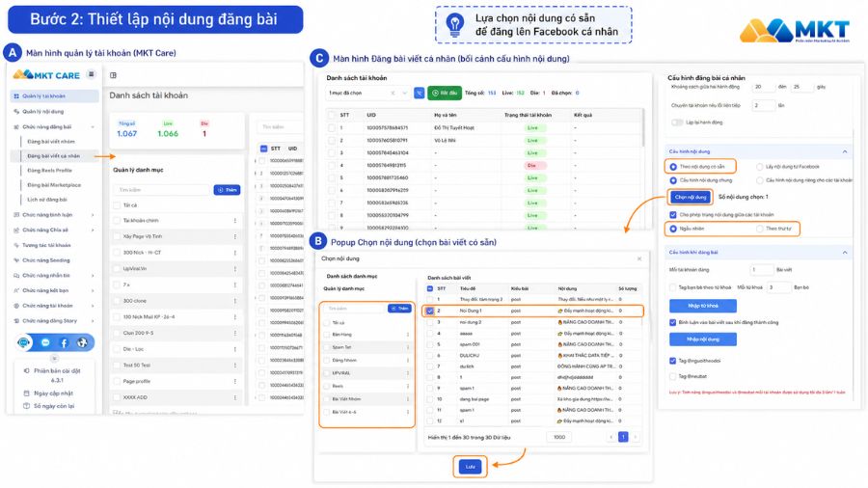
Task: Go to next page arrow in popup pagination
Action: tap(635, 437)
